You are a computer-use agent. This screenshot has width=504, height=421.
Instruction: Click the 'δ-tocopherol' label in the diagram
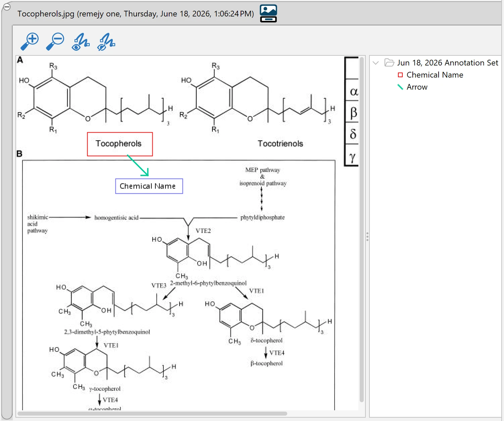pyautogui.click(x=266, y=340)
